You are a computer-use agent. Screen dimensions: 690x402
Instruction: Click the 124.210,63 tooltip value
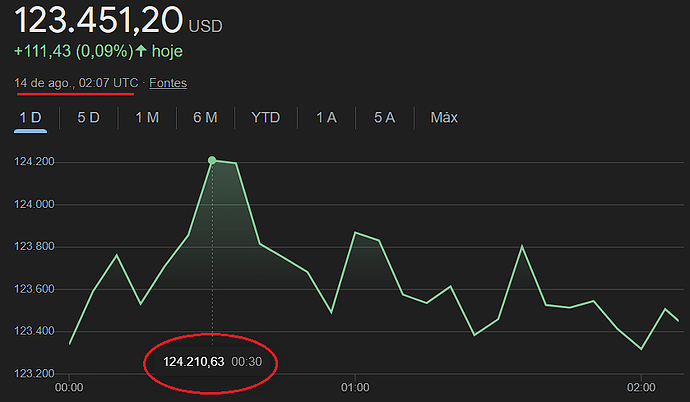click(194, 362)
